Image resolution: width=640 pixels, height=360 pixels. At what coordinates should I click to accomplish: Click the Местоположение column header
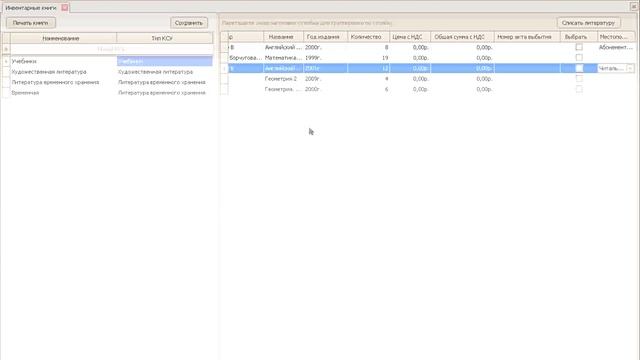tap(616, 37)
